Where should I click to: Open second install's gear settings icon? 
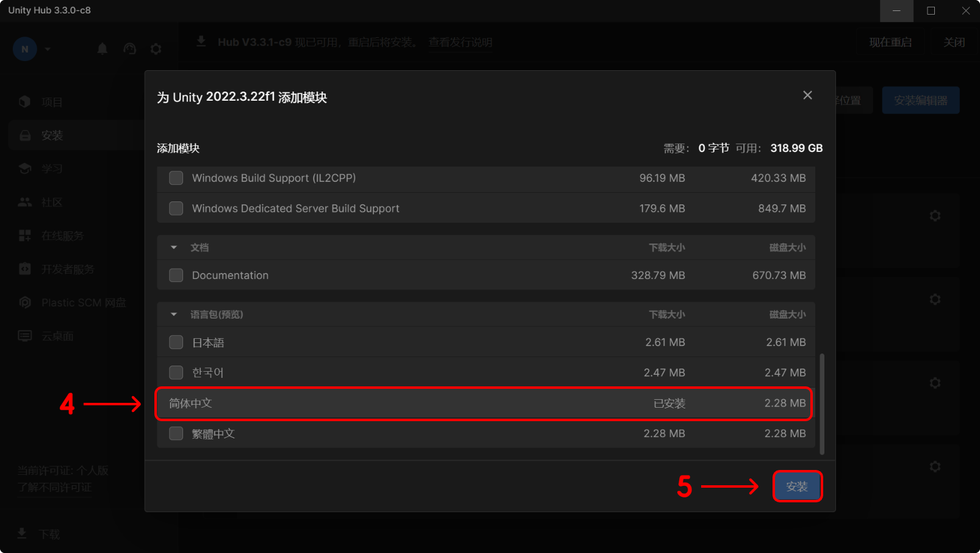tap(935, 299)
